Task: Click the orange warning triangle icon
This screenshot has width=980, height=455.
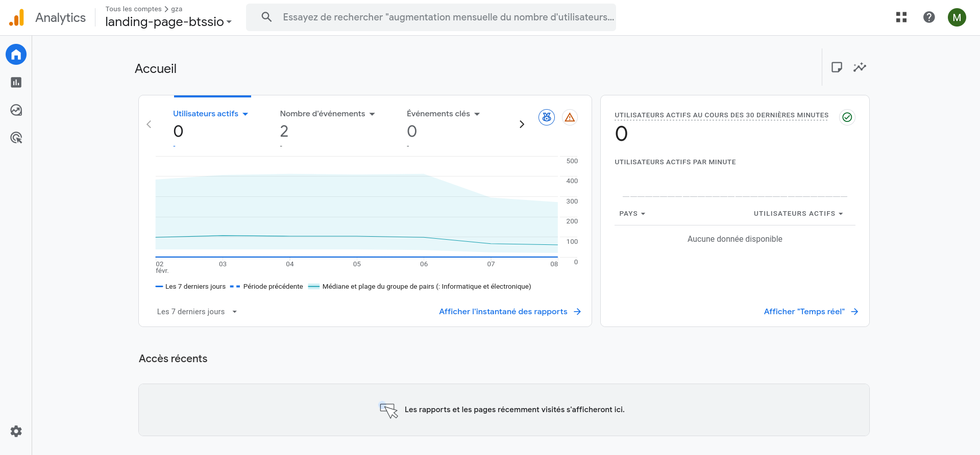Action: click(570, 117)
